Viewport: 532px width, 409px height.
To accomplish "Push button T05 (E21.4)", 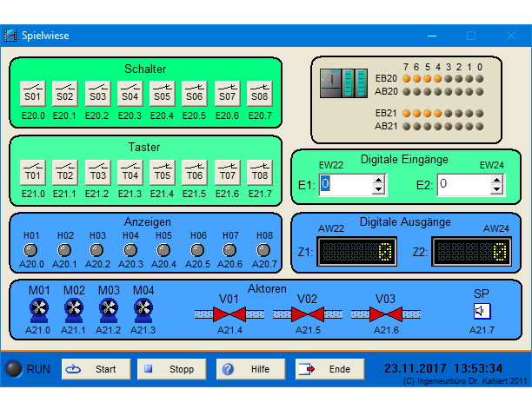I will coord(163,173).
